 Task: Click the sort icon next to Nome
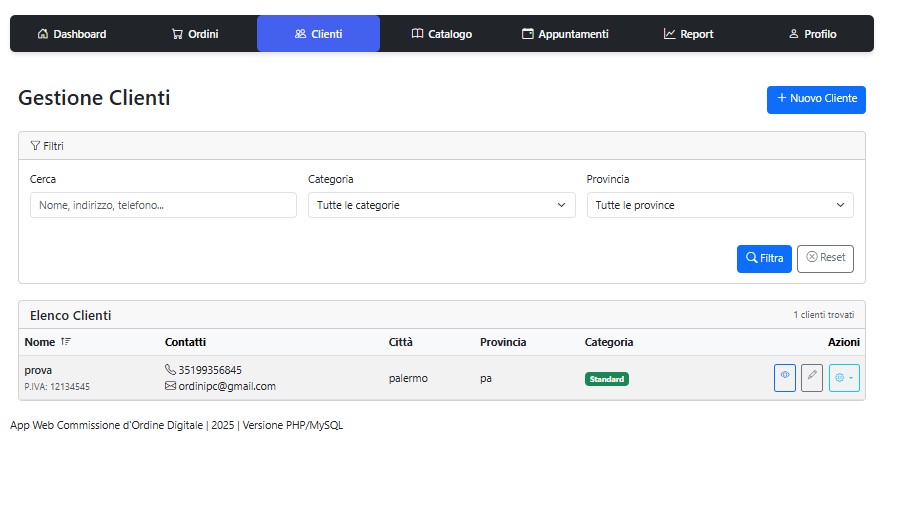click(66, 342)
